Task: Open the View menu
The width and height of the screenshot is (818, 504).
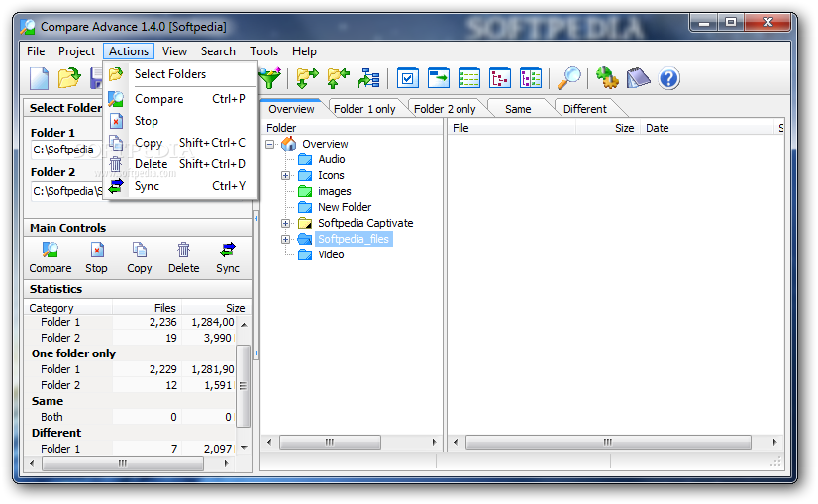Action: pos(174,51)
